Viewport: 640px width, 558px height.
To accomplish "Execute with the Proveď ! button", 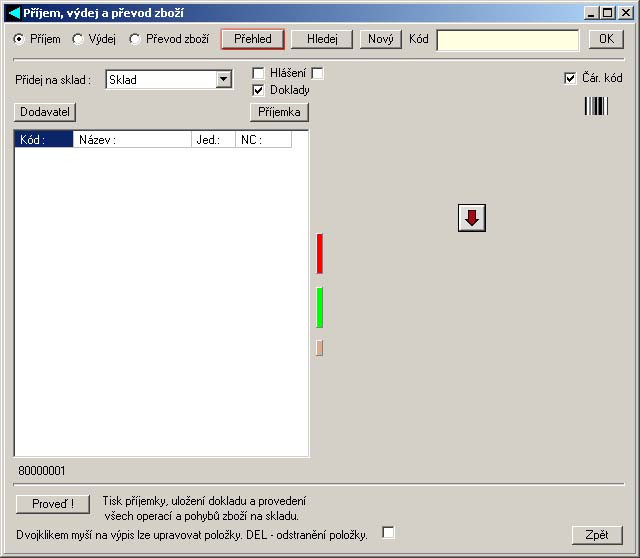I will [53, 504].
